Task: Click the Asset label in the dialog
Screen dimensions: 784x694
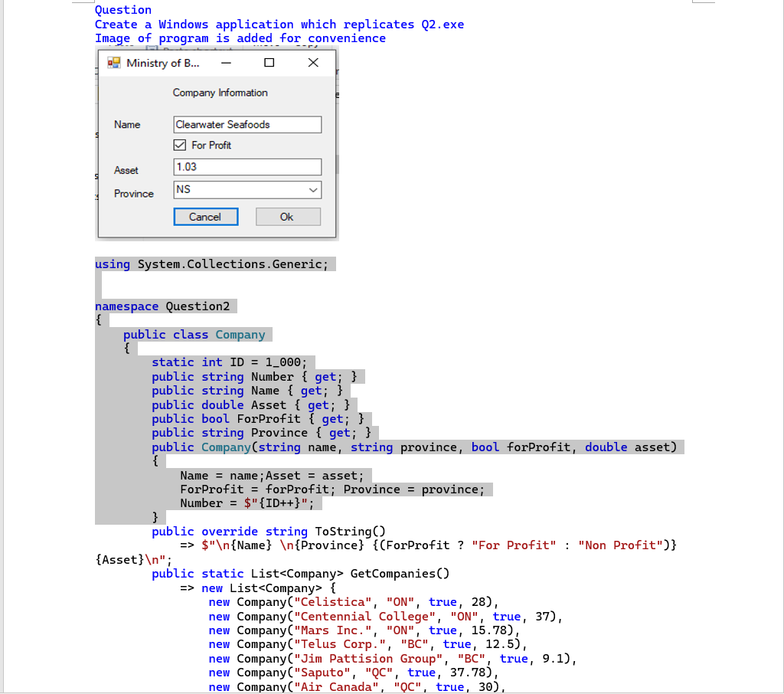Action: coord(126,170)
